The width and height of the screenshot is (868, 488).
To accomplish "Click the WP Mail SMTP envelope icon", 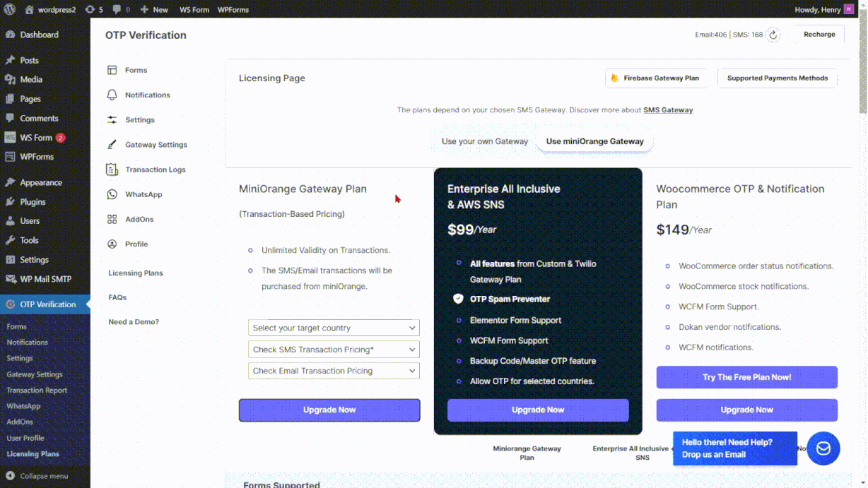I will click(x=10, y=279).
